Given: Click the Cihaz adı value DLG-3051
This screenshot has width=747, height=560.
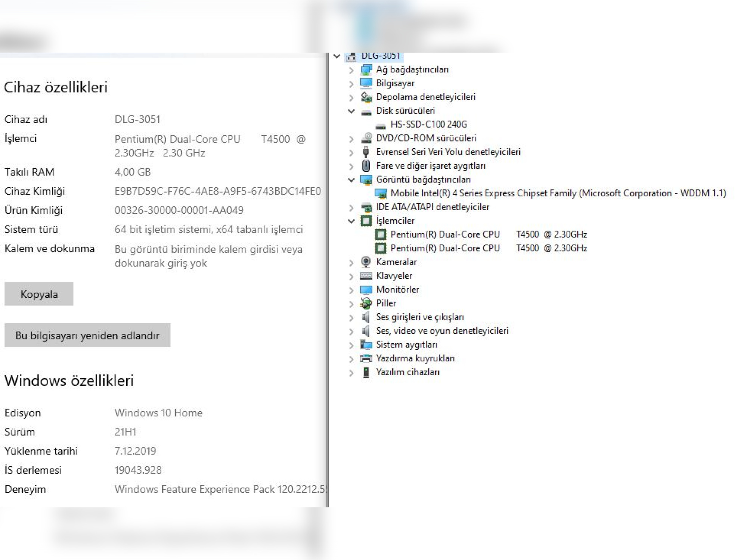Looking at the screenshot, I should pos(137,119).
